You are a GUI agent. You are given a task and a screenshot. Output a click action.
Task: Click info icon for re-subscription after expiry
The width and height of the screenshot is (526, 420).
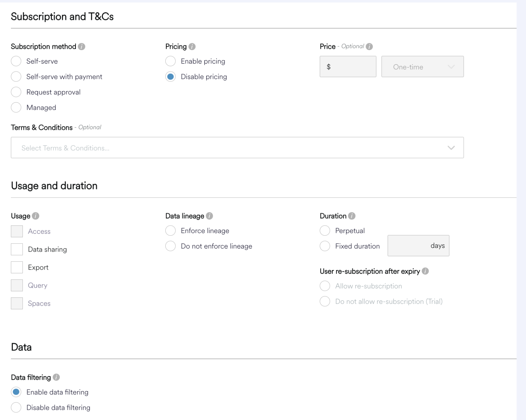425,271
